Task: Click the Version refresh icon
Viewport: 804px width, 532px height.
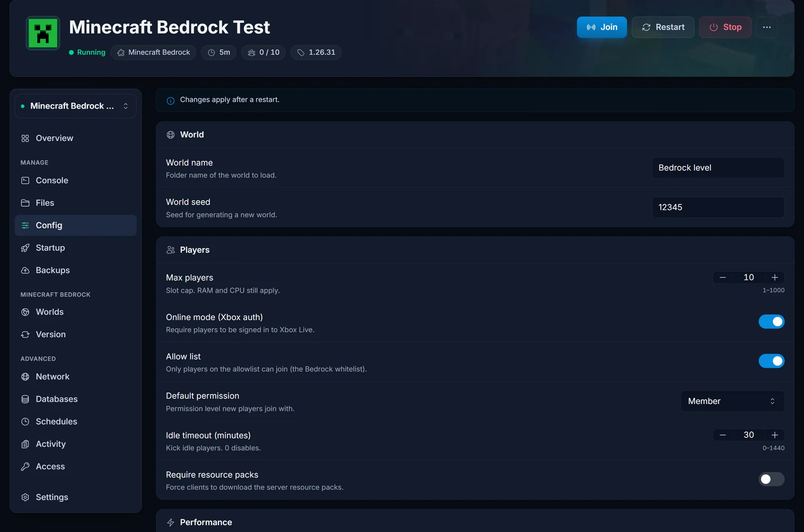Action: [25, 335]
